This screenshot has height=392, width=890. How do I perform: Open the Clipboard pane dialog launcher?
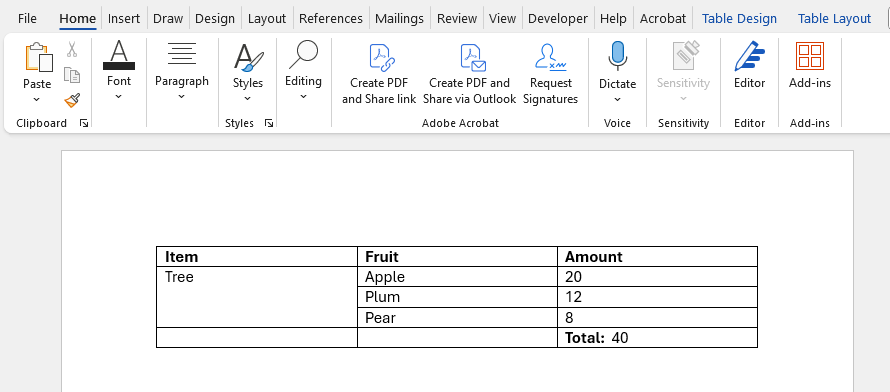84,123
